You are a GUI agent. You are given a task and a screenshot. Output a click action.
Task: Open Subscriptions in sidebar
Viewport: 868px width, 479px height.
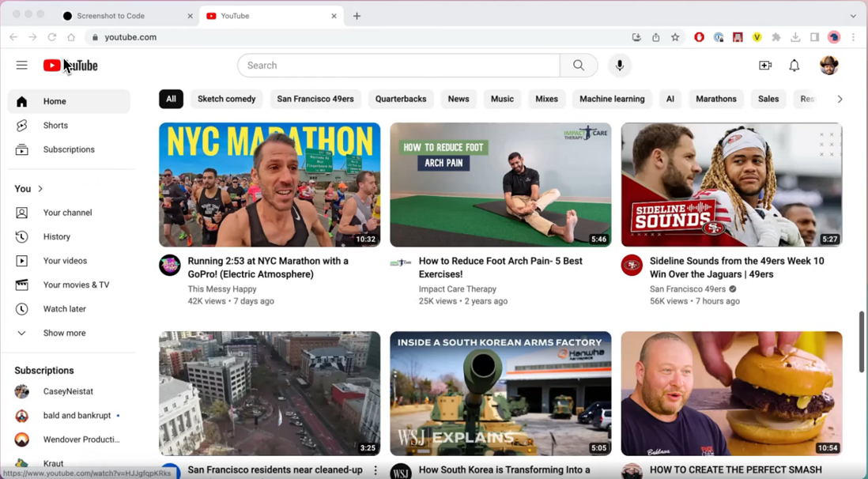pos(69,149)
